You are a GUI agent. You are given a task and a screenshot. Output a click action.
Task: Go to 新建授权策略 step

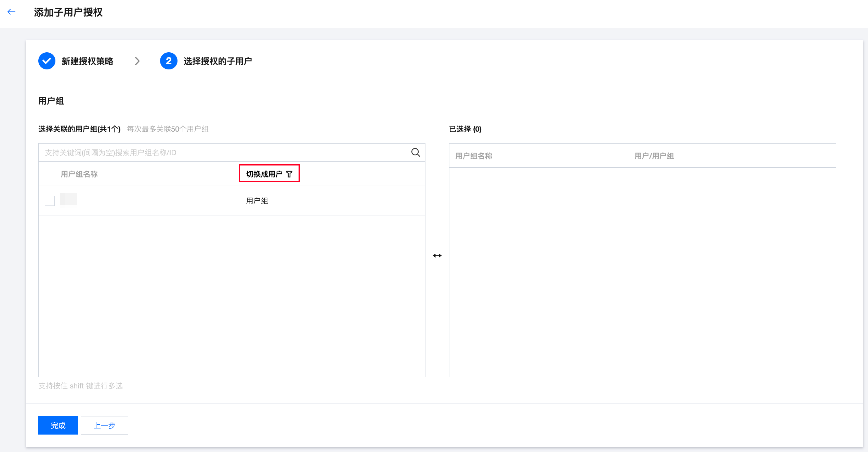tap(87, 61)
